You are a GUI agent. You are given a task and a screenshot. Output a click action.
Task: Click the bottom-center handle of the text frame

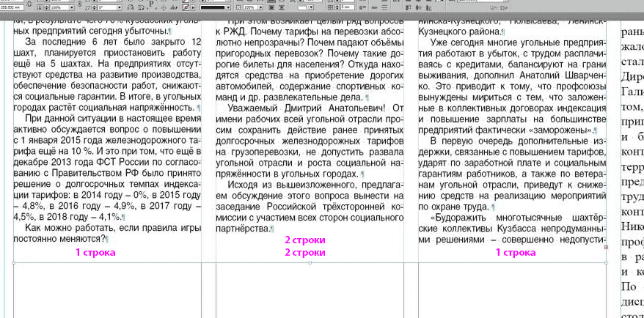point(310,262)
